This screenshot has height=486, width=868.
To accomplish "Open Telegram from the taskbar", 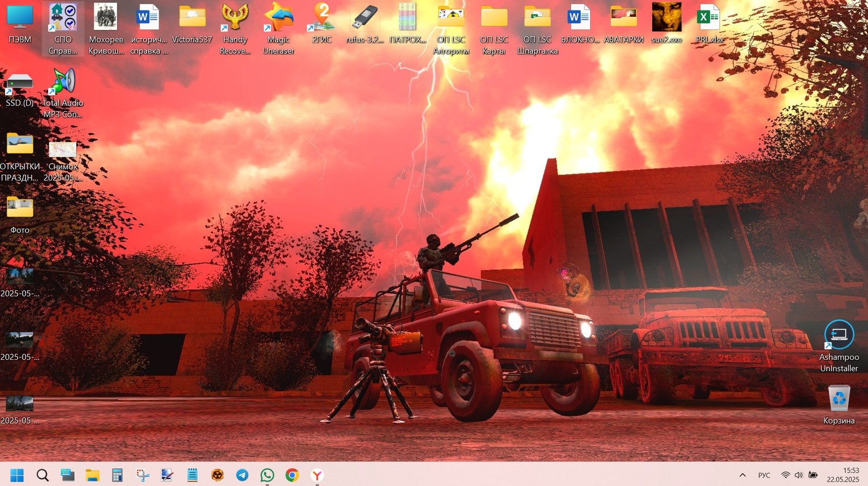I will [242, 475].
